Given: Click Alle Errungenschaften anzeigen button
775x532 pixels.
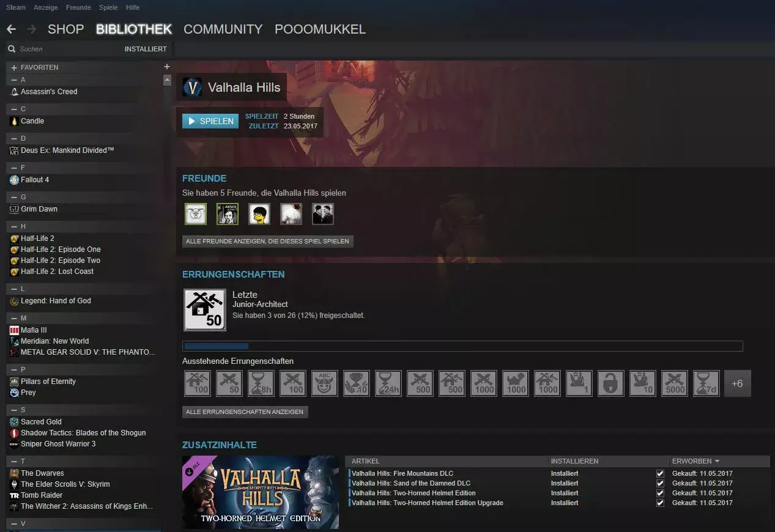Looking at the screenshot, I should [x=245, y=412].
